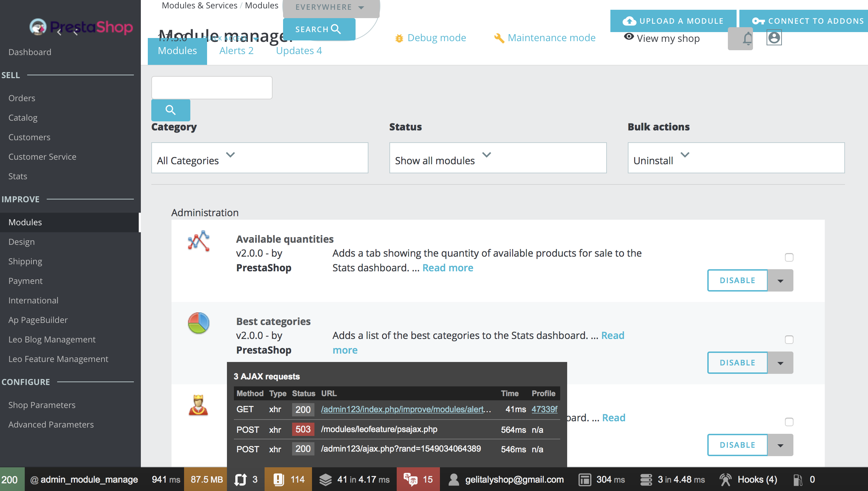Click the search magnifier button

(170, 110)
